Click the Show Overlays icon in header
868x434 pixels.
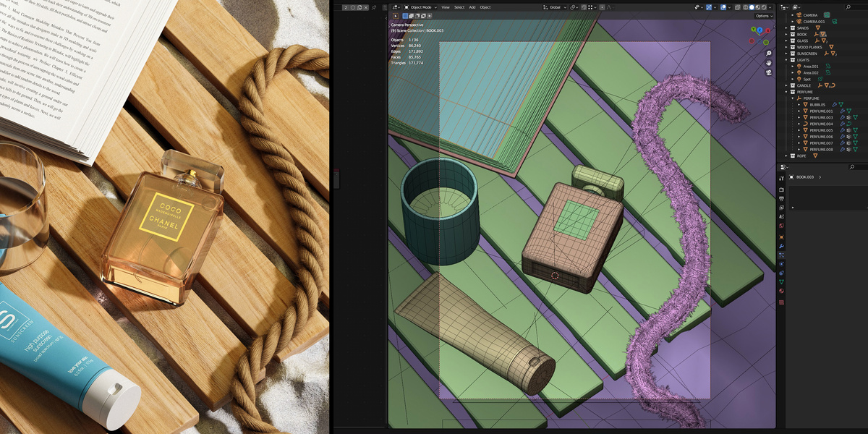pos(723,7)
